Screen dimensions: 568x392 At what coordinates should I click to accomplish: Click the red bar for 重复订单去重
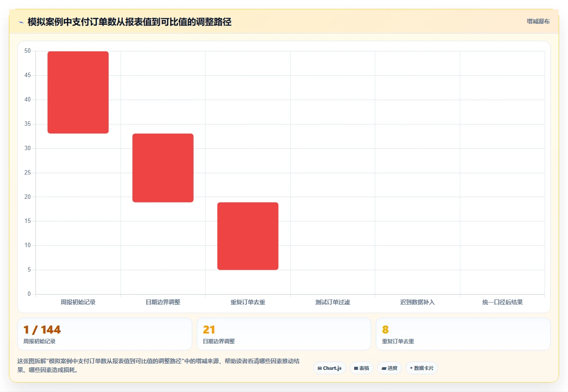coord(248,236)
